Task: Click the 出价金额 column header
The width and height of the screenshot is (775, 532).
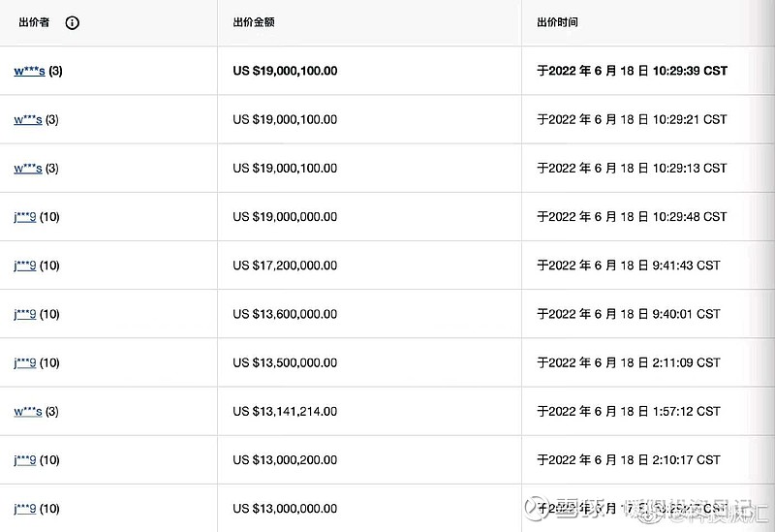Action: [254, 22]
